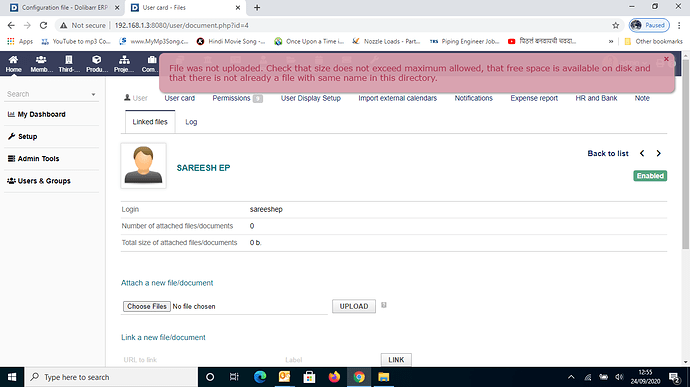Bookmark this page with star icon

point(616,26)
